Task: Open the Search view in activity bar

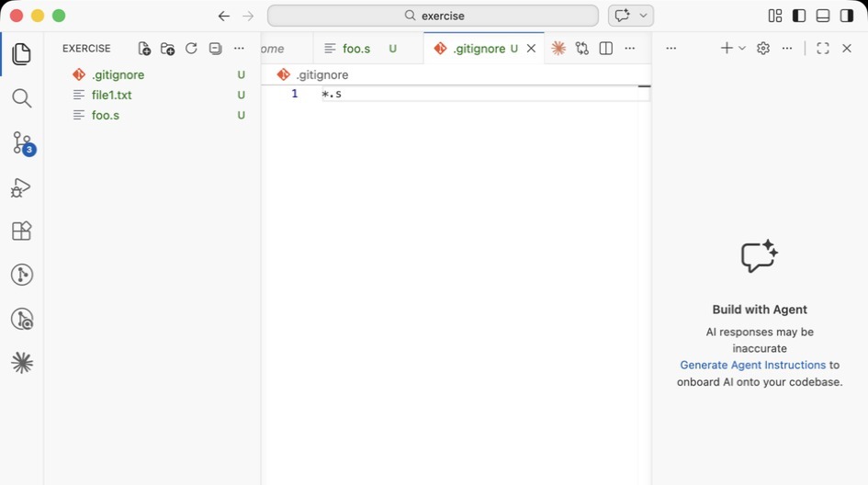Action: (x=21, y=98)
